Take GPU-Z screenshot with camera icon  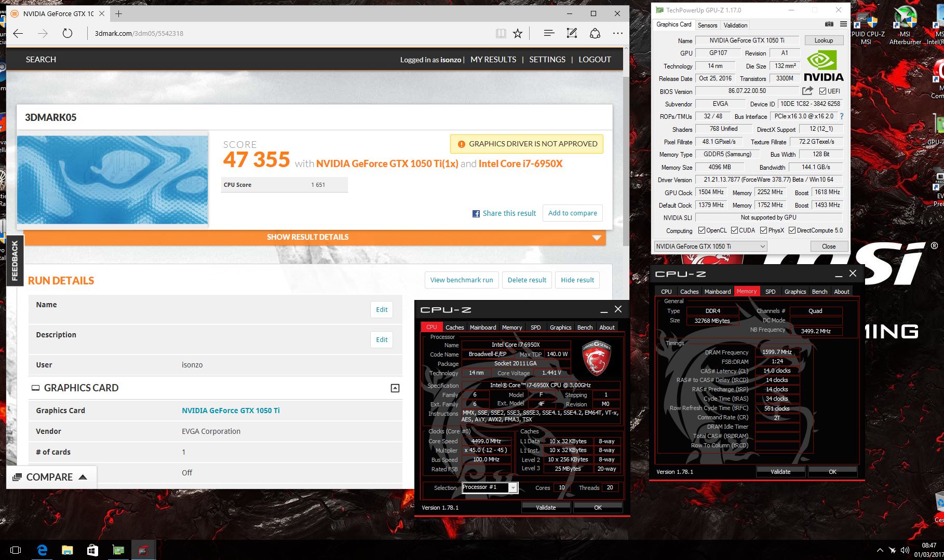[x=829, y=24]
